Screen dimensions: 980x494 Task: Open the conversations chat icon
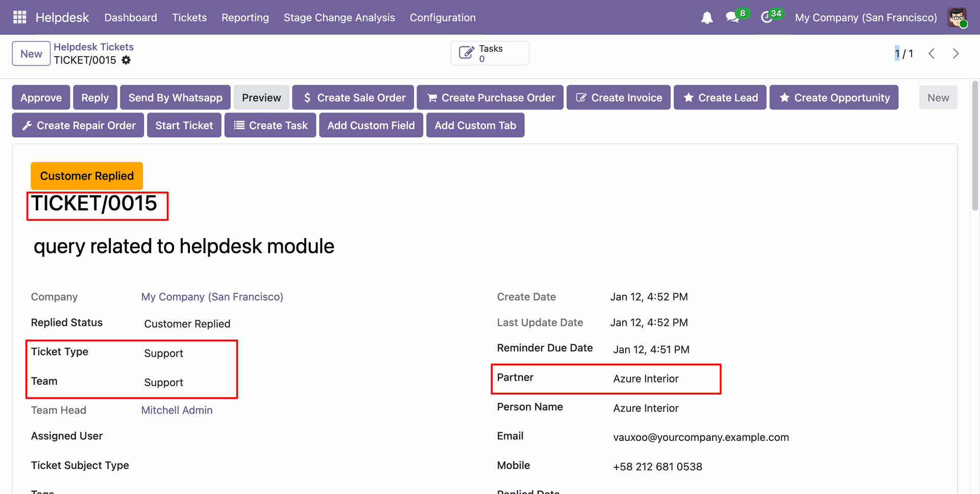(x=732, y=17)
